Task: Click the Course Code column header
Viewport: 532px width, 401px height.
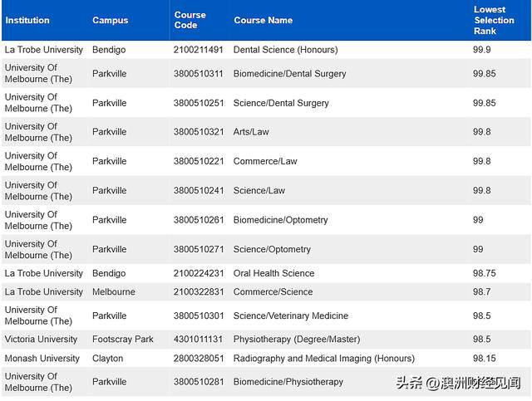Action: coord(190,20)
